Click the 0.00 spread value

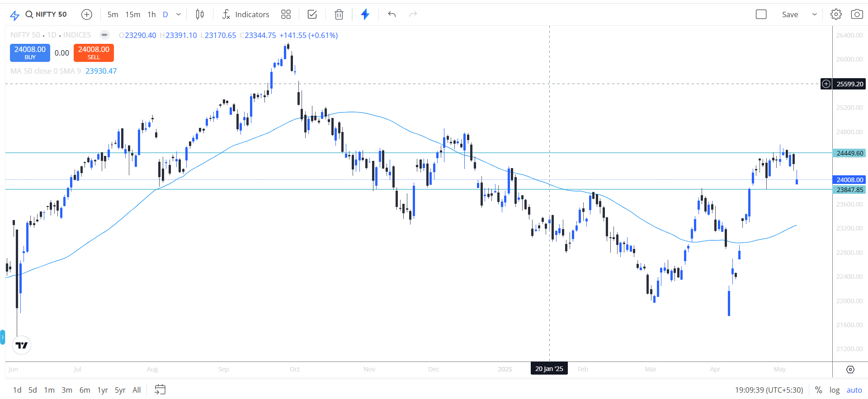click(62, 53)
